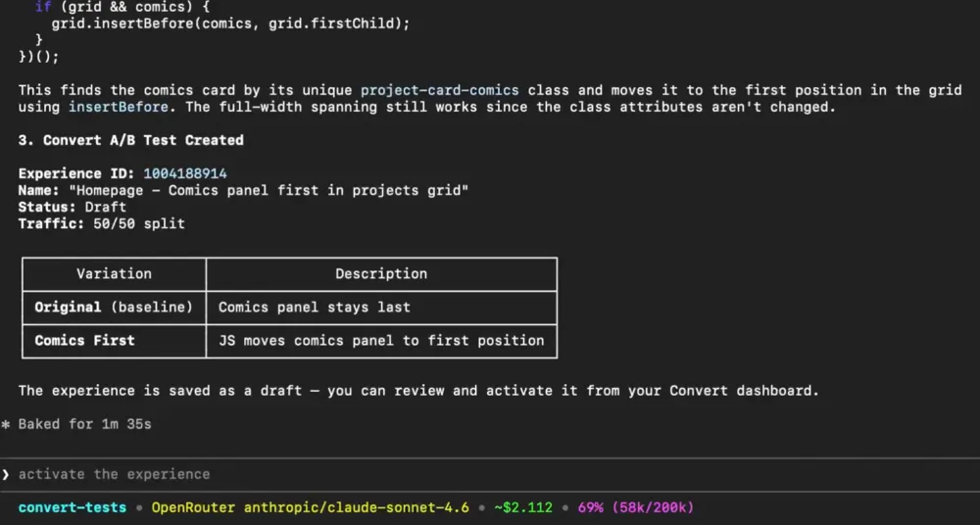The width and height of the screenshot is (980, 525).
Task: Click the "Comics panel stays last" description cell
Action: pyautogui.click(x=315, y=308)
